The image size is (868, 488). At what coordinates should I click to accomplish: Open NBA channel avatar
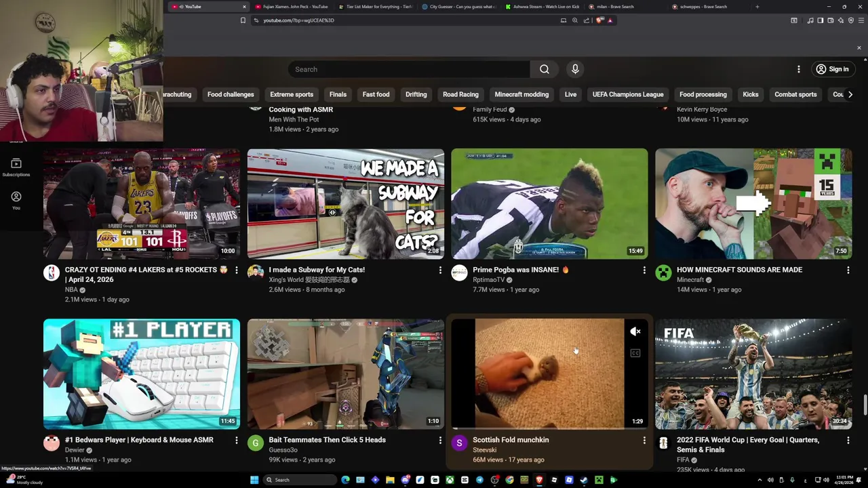tap(52, 272)
